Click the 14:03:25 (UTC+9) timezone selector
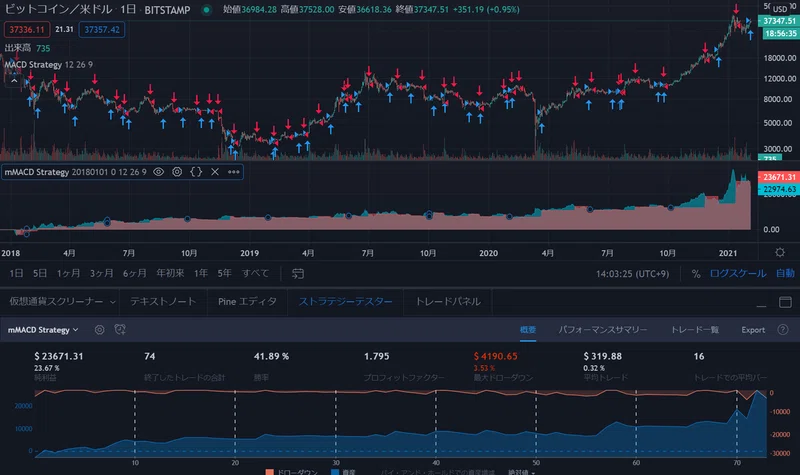 click(632, 274)
